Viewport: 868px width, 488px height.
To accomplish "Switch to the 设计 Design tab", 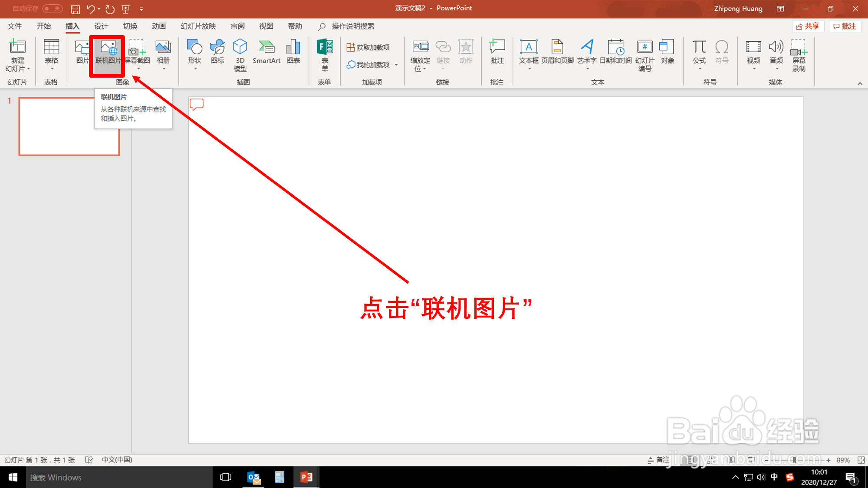I will click(x=101, y=26).
